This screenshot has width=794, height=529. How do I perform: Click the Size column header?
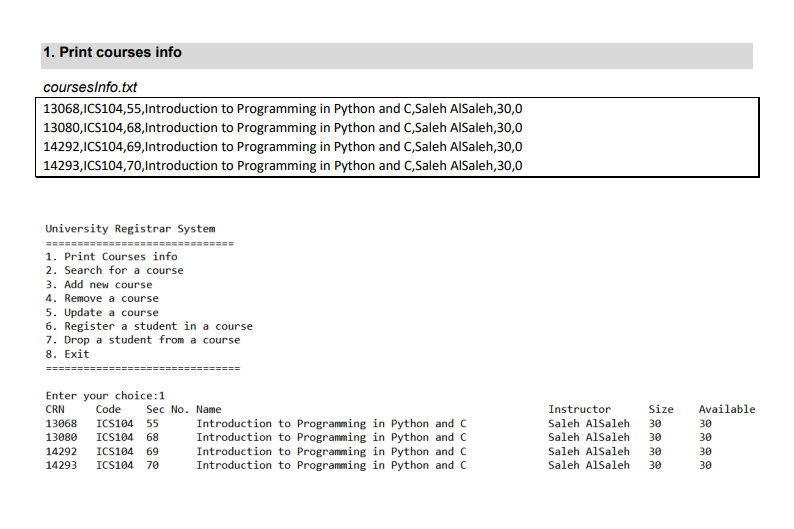[661, 409]
